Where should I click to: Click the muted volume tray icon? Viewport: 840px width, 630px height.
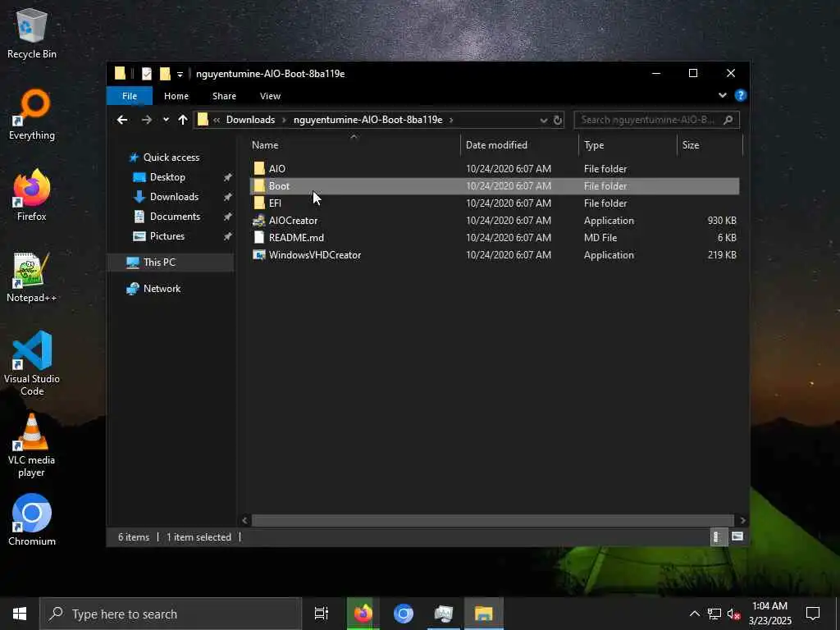(733, 614)
